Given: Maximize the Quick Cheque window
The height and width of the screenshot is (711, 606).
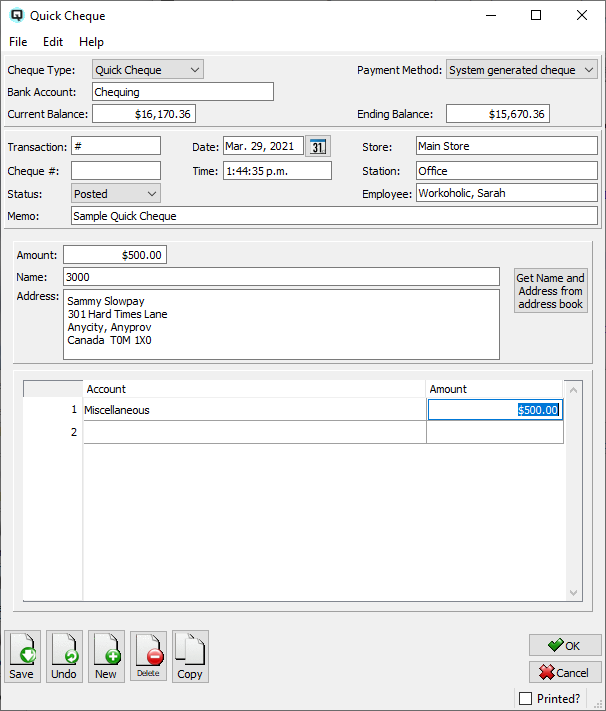Looking at the screenshot, I should 536,15.
